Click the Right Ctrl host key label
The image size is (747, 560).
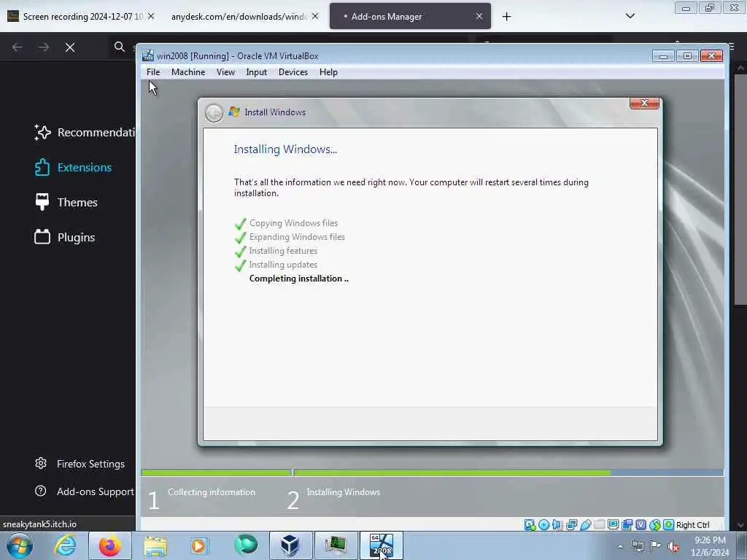693,525
